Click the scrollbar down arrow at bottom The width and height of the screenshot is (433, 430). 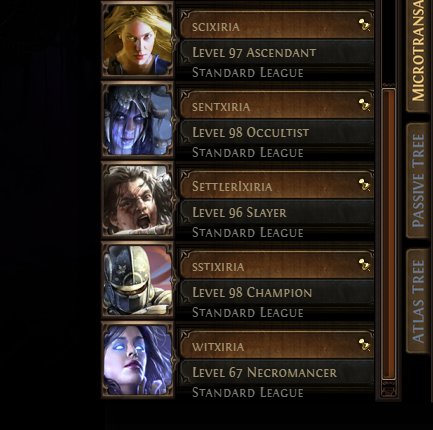coord(388,389)
